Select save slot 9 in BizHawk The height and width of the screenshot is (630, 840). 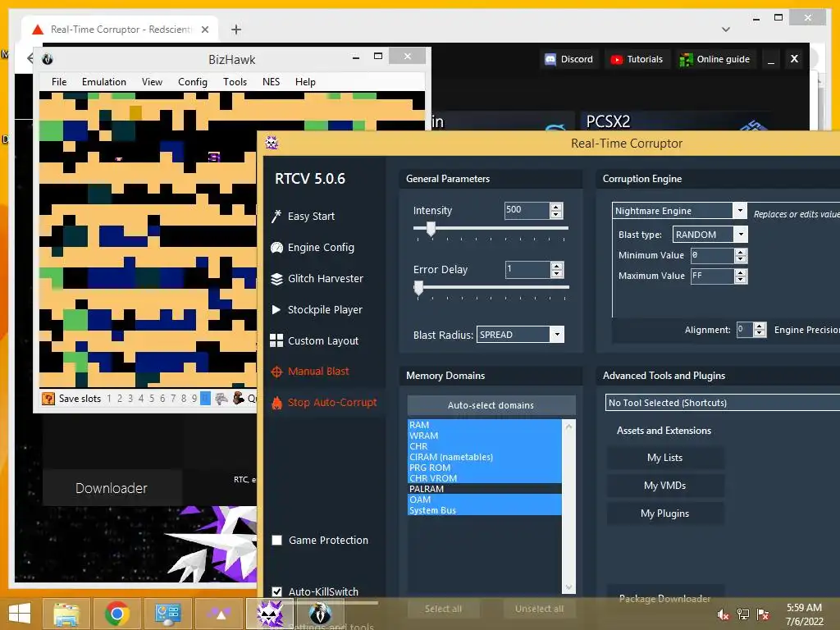pyautogui.click(x=194, y=399)
